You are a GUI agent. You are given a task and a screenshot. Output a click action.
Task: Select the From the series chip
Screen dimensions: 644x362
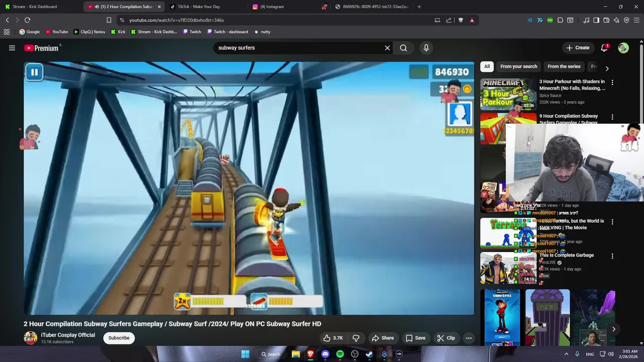(x=564, y=66)
